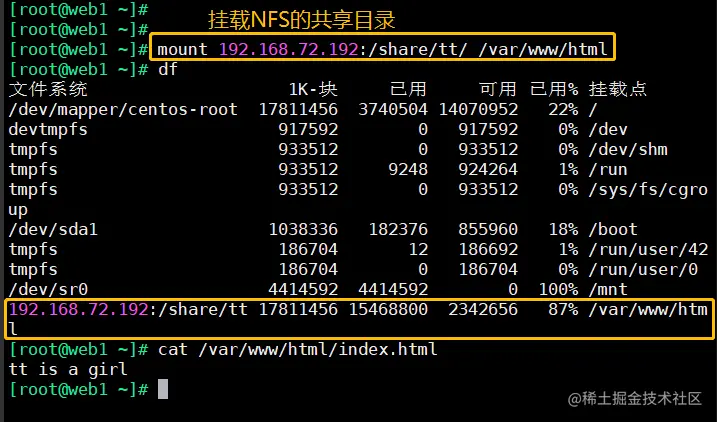
Task: Click the 14070952 available value
Action: pyautogui.click(x=478, y=110)
